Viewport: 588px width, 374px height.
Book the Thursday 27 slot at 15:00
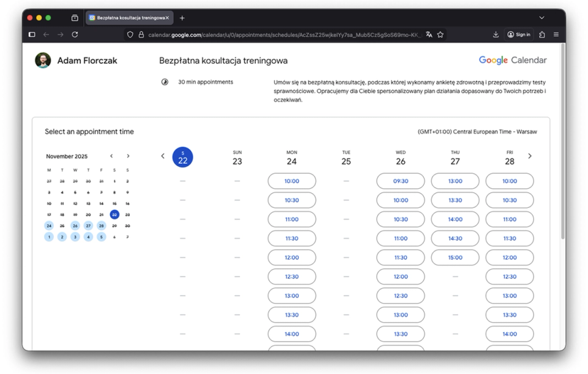click(x=455, y=258)
